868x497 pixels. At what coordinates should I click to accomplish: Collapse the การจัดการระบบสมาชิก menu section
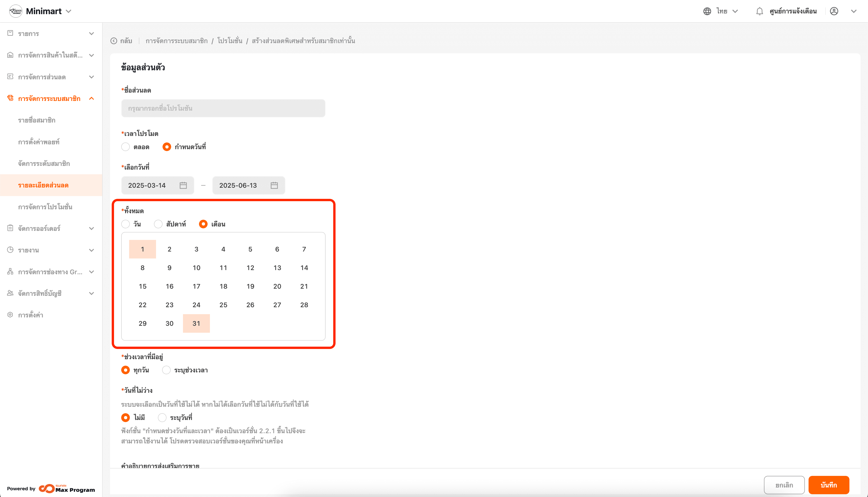[x=91, y=99]
